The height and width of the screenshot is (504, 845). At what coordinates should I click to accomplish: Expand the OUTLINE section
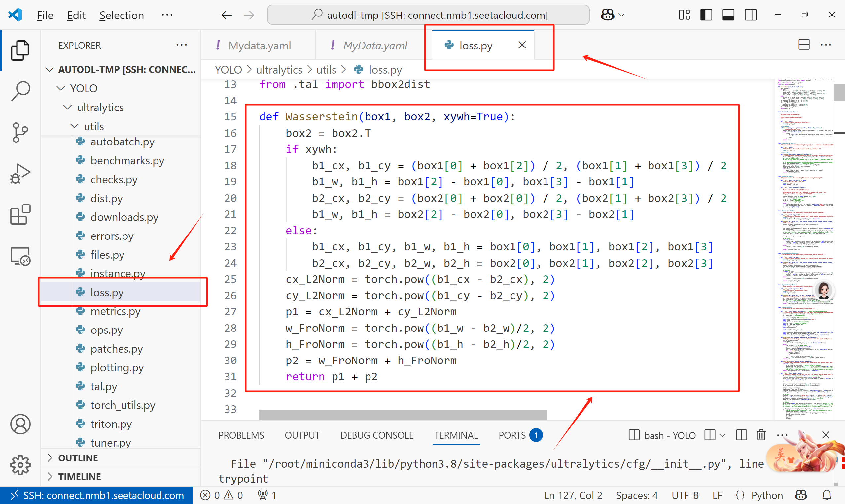coord(78,458)
